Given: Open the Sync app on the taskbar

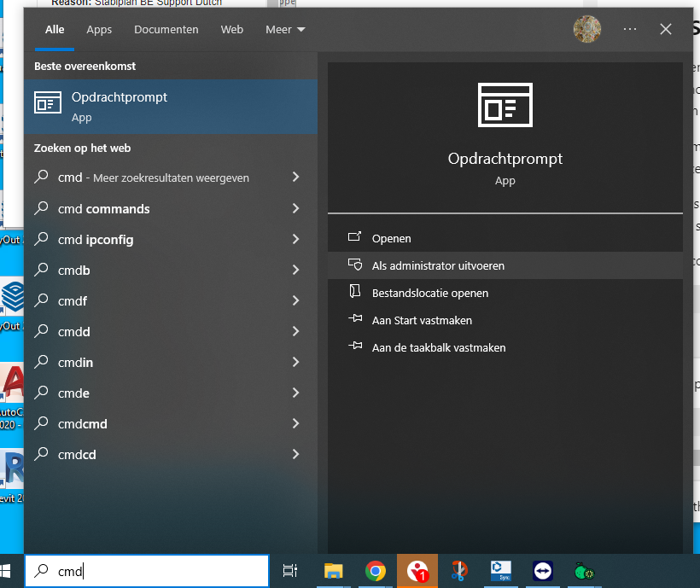Looking at the screenshot, I should pyautogui.click(x=501, y=571).
